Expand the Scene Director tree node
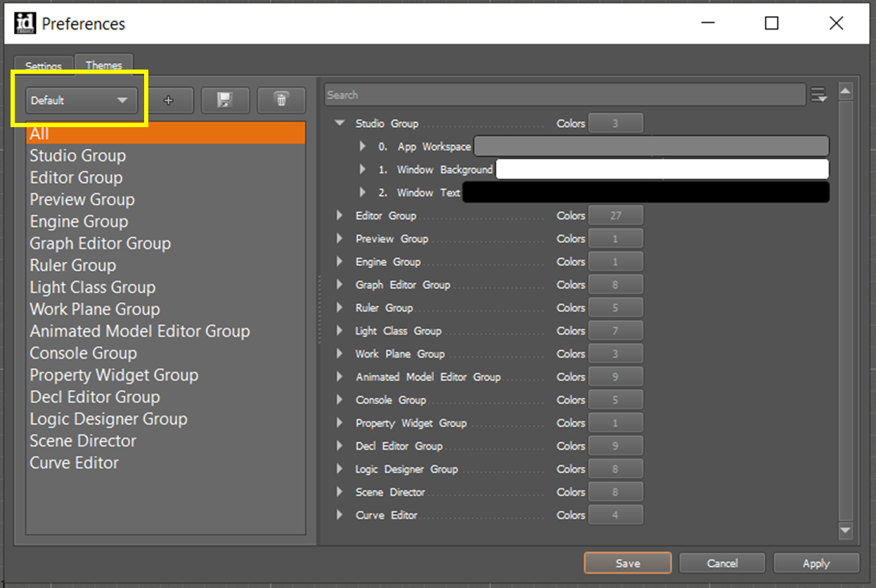Image resolution: width=876 pixels, height=588 pixels. pos(340,492)
